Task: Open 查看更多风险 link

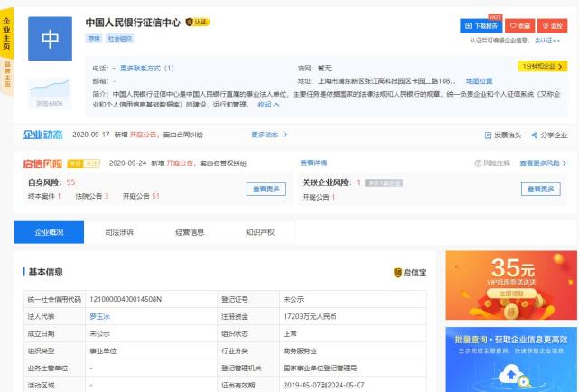Action: click(x=543, y=163)
